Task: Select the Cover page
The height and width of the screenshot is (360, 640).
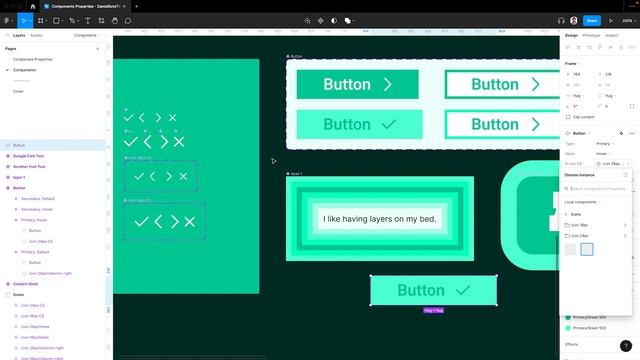Action: (x=18, y=91)
